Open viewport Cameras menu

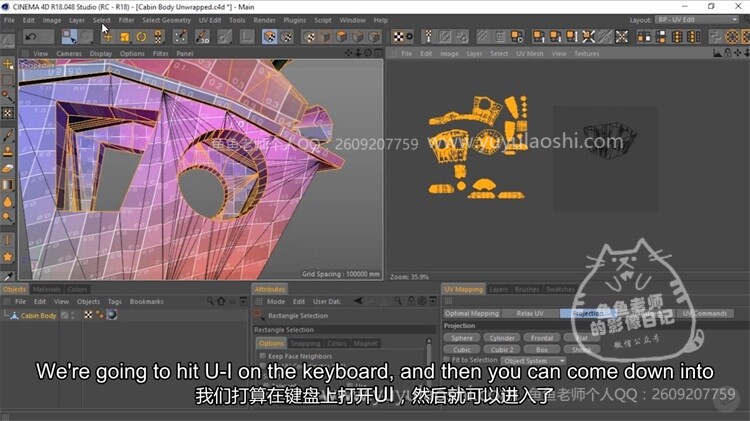tap(69, 54)
